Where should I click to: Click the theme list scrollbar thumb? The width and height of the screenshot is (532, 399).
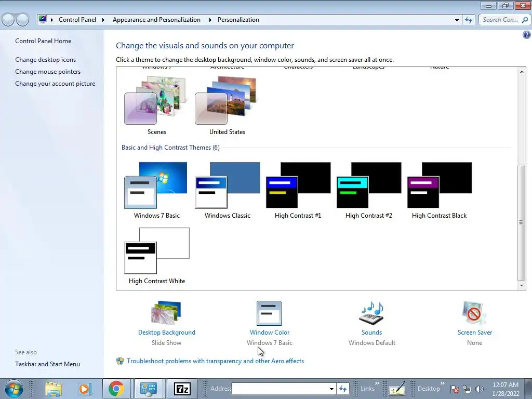click(x=522, y=222)
